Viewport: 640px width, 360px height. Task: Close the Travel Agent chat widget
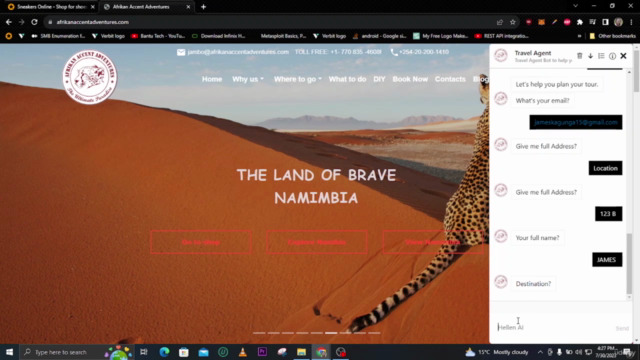(x=623, y=56)
